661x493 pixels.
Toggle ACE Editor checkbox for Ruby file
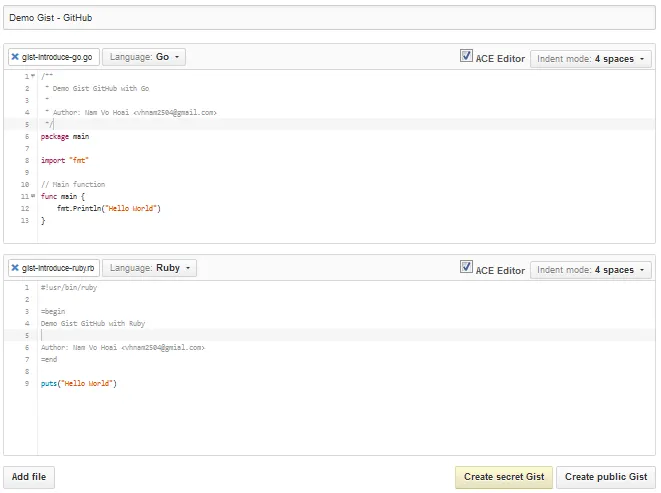[467, 267]
